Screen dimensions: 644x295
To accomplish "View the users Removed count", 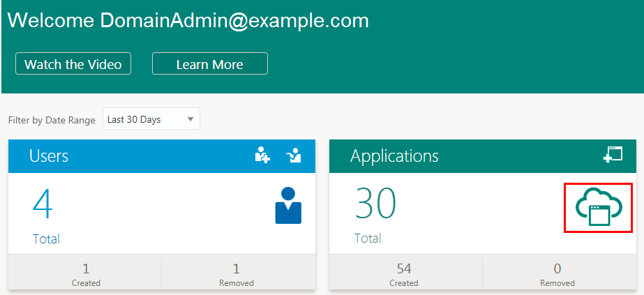I will [x=237, y=273].
